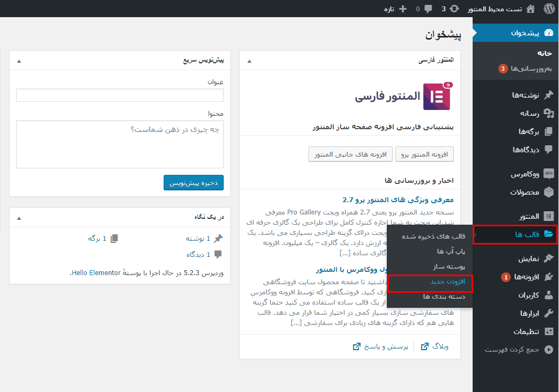Image resolution: width=559 pixels, height=392 pixels.
Task: Open comments bubble icon in admin bar
Action: pos(428,9)
